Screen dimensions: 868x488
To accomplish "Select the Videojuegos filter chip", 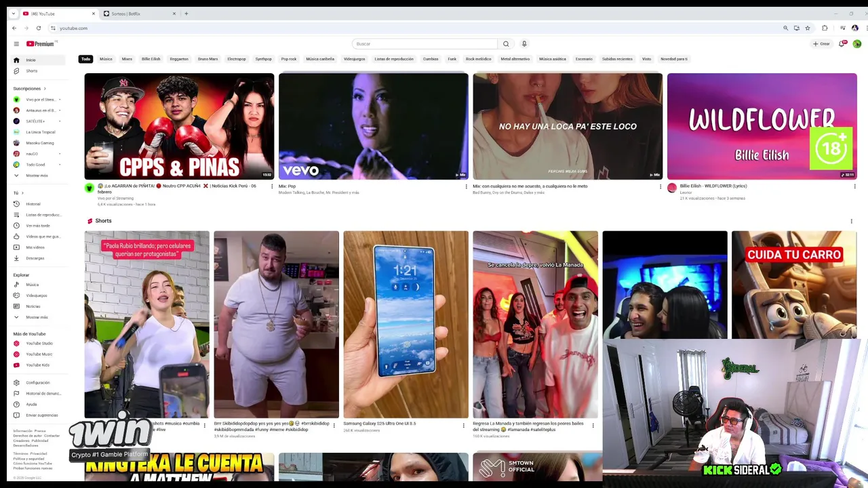I will 354,59.
